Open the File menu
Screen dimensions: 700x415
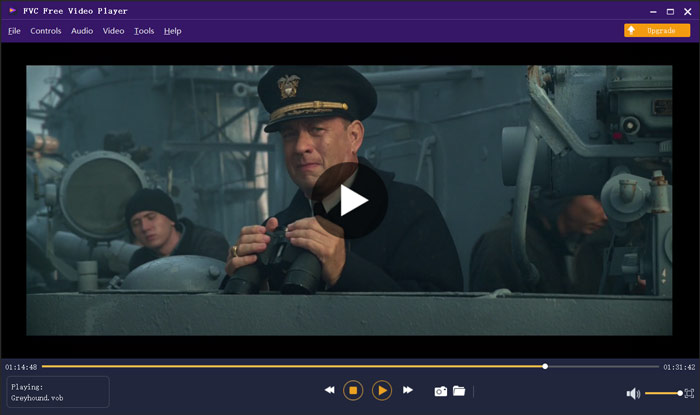[14, 31]
